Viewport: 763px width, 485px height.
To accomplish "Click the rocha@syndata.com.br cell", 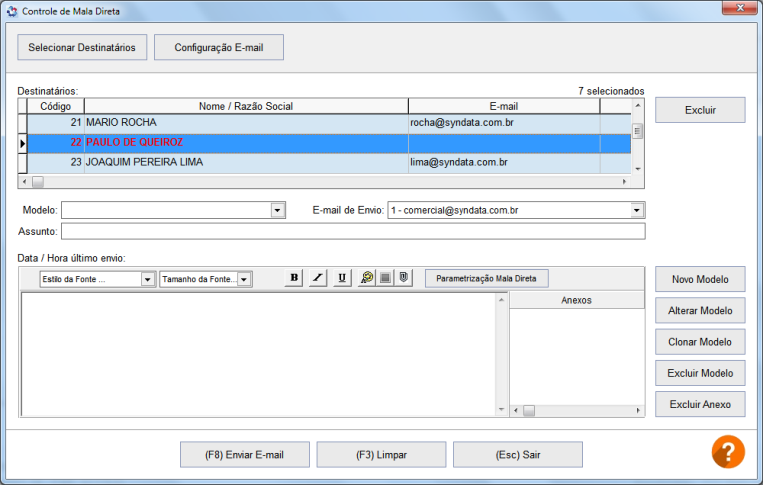I will pyautogui.click(x=504, y=124).
